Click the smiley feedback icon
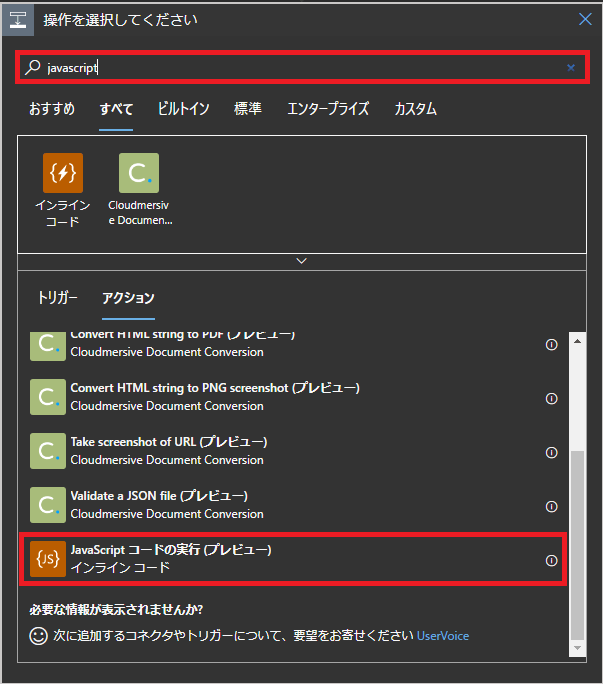 click(x=38, y=636)
